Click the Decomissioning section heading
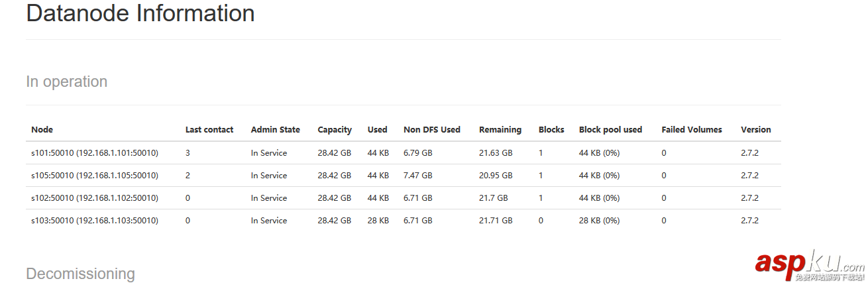This screenshot has width=868, height=285. coord(80,274)
